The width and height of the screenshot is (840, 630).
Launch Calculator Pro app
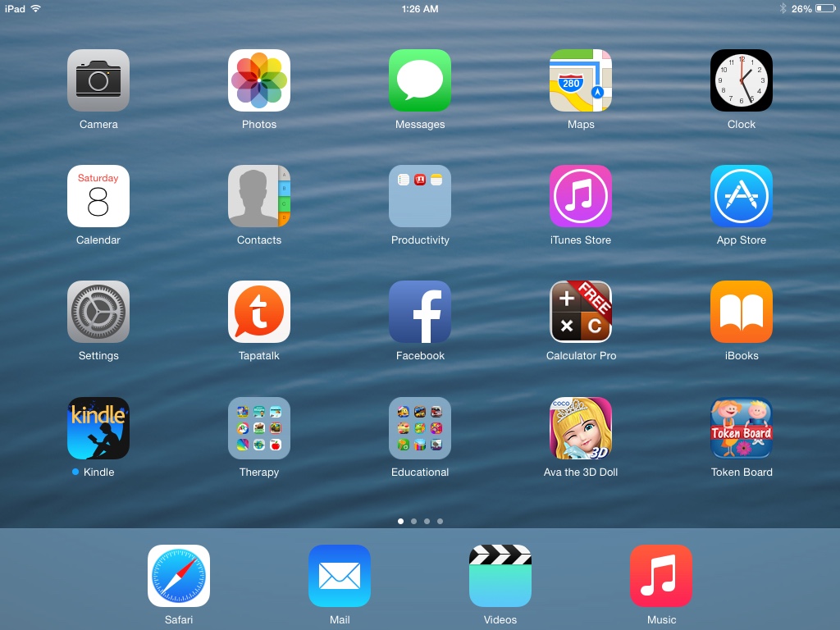pyautogui.click(x=581, y=312)
